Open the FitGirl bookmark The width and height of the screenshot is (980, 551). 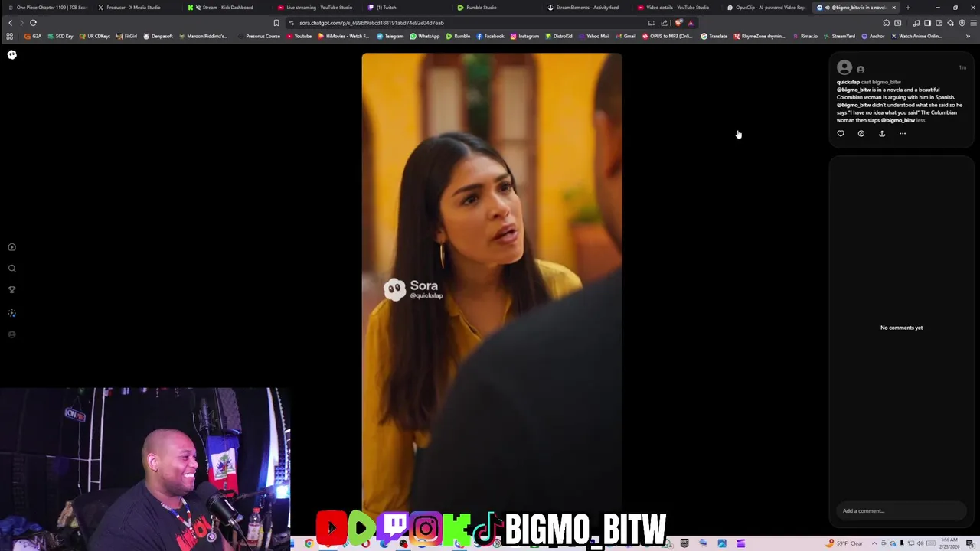click(x=126, y=36)
